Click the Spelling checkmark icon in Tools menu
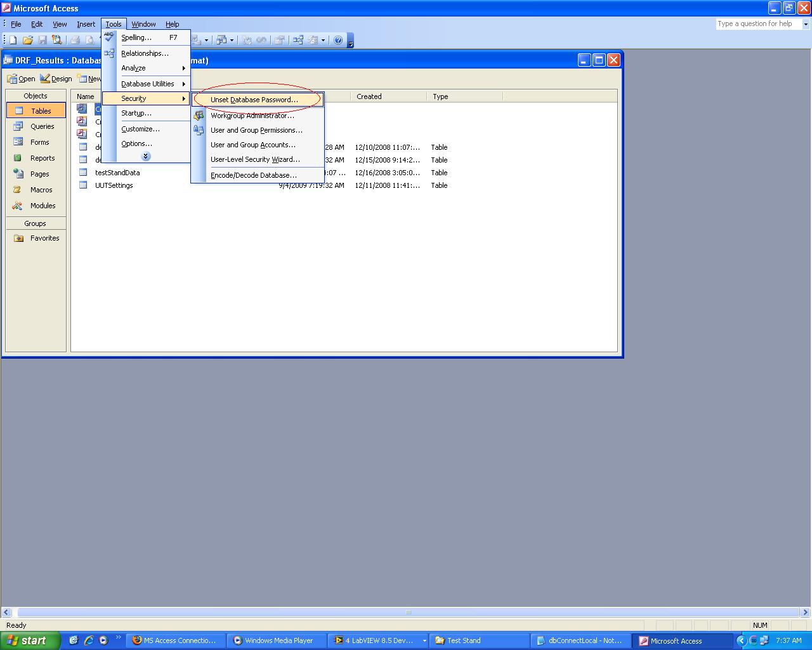The width and height of the screenshot is (812, 650). (109, 37)
